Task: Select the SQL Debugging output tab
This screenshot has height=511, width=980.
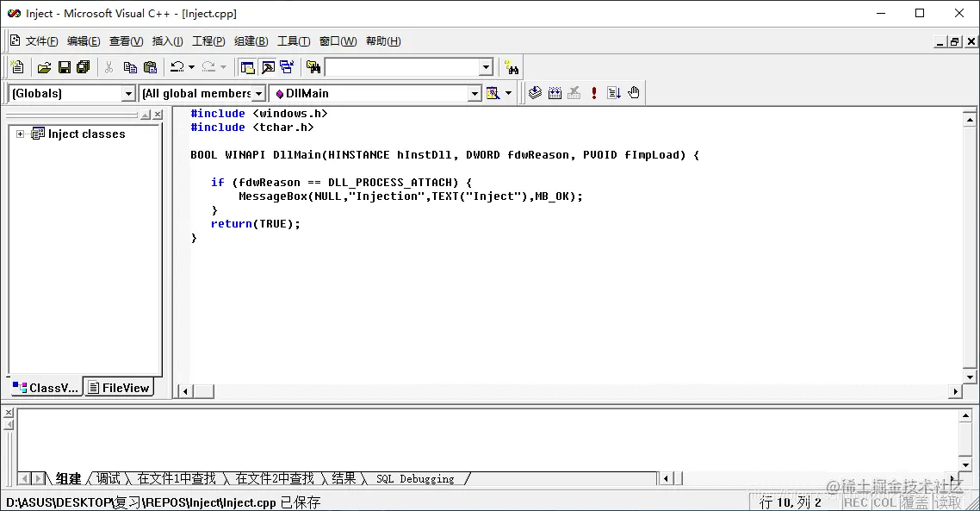Action: pyautogui.click(x=415, y=478)
